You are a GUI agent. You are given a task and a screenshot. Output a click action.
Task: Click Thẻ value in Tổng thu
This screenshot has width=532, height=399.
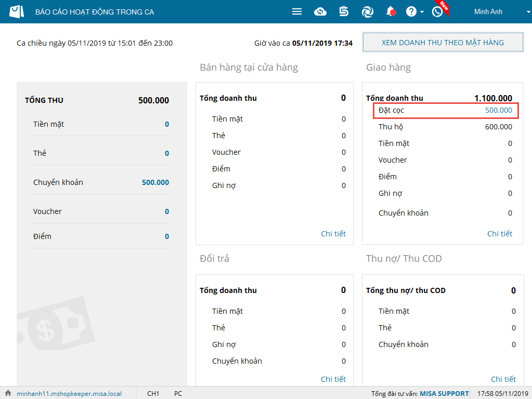tap(166, 154)
